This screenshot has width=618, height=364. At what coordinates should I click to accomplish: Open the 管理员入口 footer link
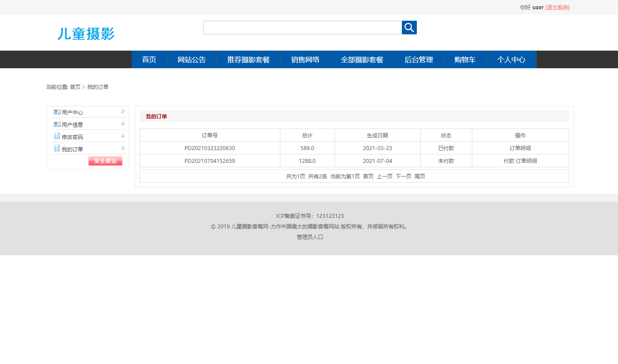309,236
